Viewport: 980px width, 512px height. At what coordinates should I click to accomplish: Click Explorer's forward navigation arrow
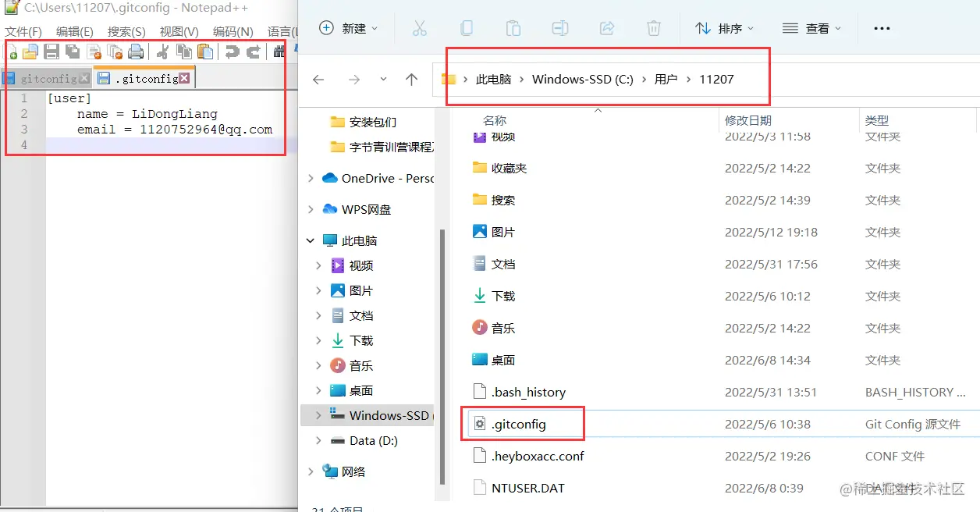tap(354, 79)
